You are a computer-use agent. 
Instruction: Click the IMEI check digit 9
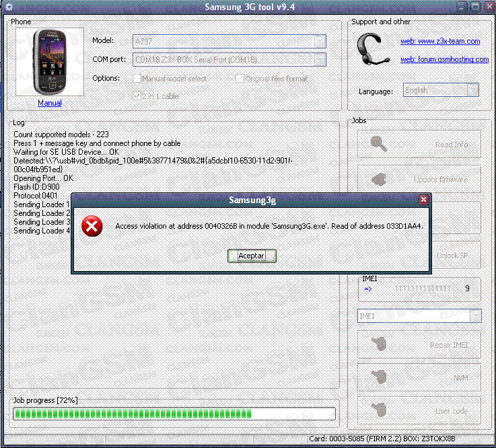[467, 288]
